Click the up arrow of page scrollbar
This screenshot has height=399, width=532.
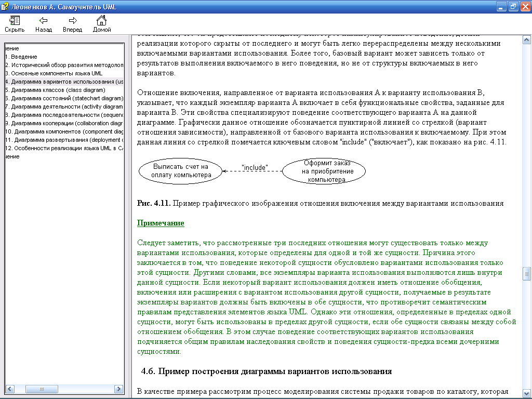tap(527, 40)
